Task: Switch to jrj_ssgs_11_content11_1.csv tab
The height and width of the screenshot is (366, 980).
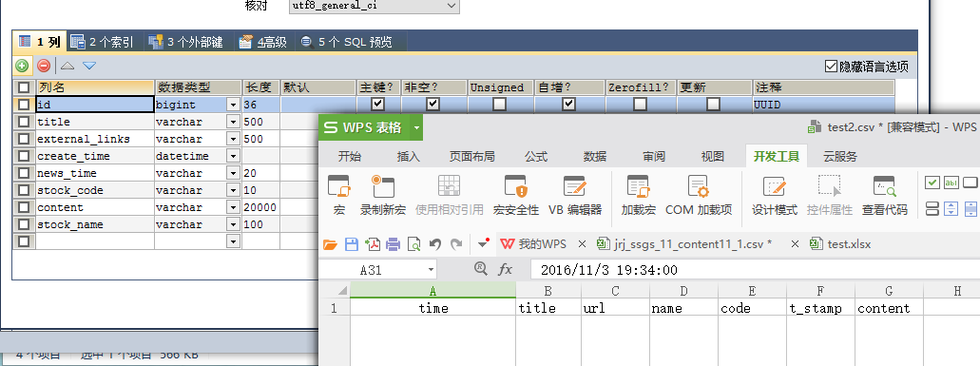Action: click(x=685, y=243)
